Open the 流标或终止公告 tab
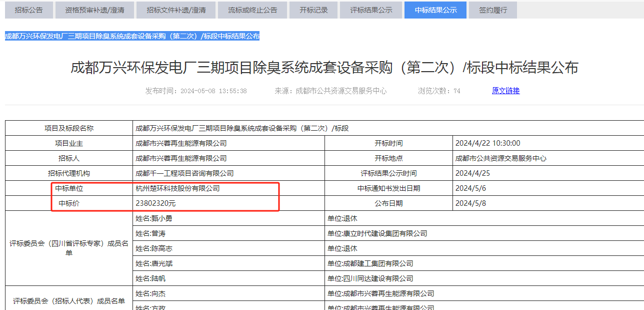The height and width of the screenshot is (310, 644). [x=252, y=10]
